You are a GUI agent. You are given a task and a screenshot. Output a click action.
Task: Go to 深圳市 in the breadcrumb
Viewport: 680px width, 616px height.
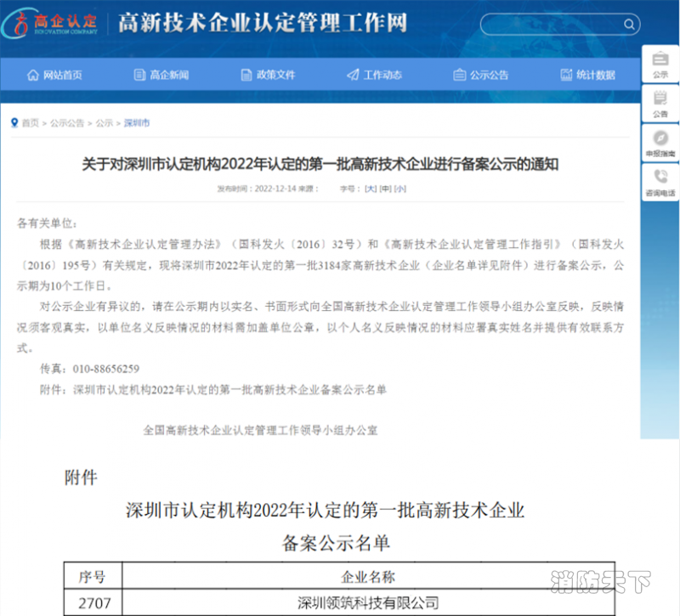pyautogui.click(x=137, y=123)
